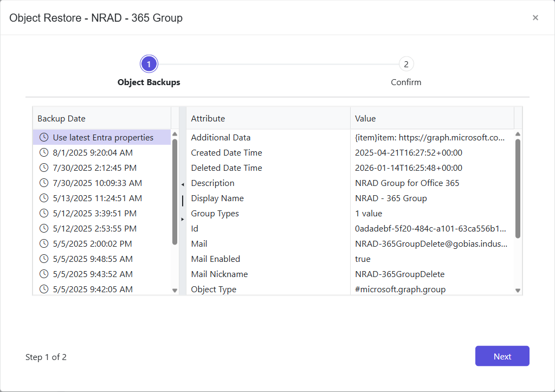The image size is (555, 392).
Task: Close the Object Restore dialog
Action: click(x=535, y=17)
